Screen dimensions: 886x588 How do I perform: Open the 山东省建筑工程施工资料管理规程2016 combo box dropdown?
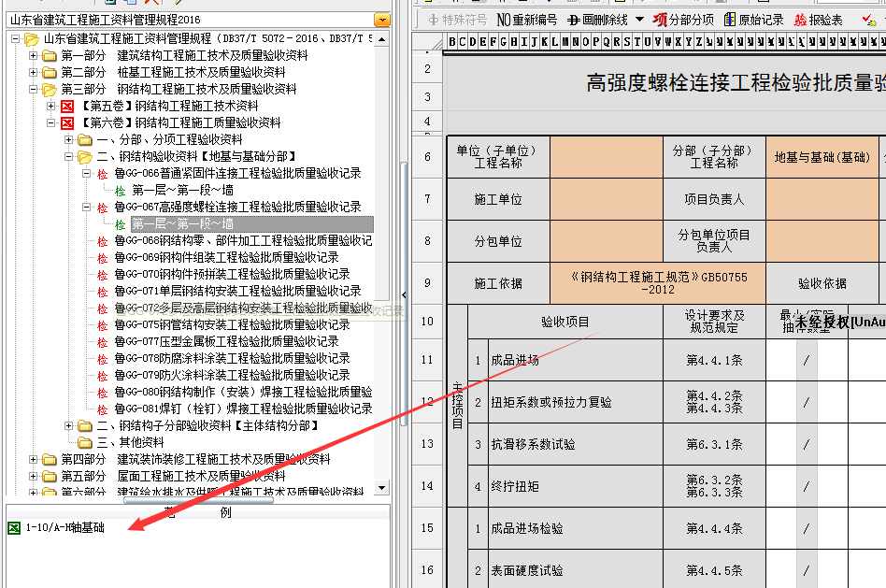(x=381, y=20)
